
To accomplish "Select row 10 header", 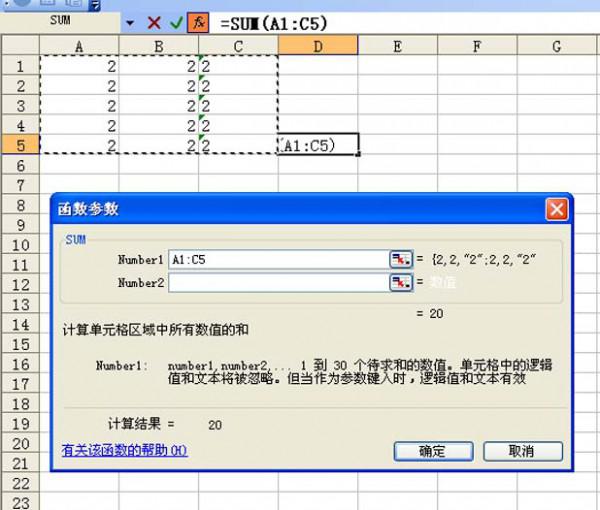I will coord(20,245).
